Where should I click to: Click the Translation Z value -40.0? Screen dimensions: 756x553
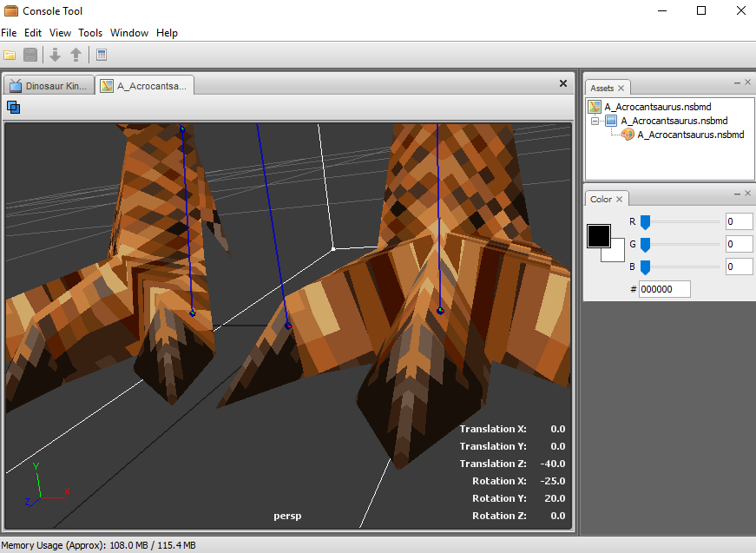pos(553,464)
